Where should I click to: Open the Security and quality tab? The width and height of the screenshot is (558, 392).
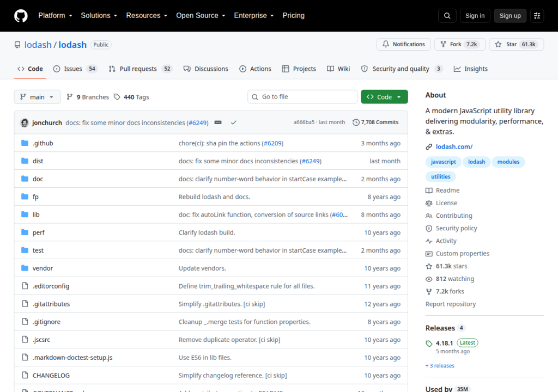pyautogui.click(x=402, y=69)
